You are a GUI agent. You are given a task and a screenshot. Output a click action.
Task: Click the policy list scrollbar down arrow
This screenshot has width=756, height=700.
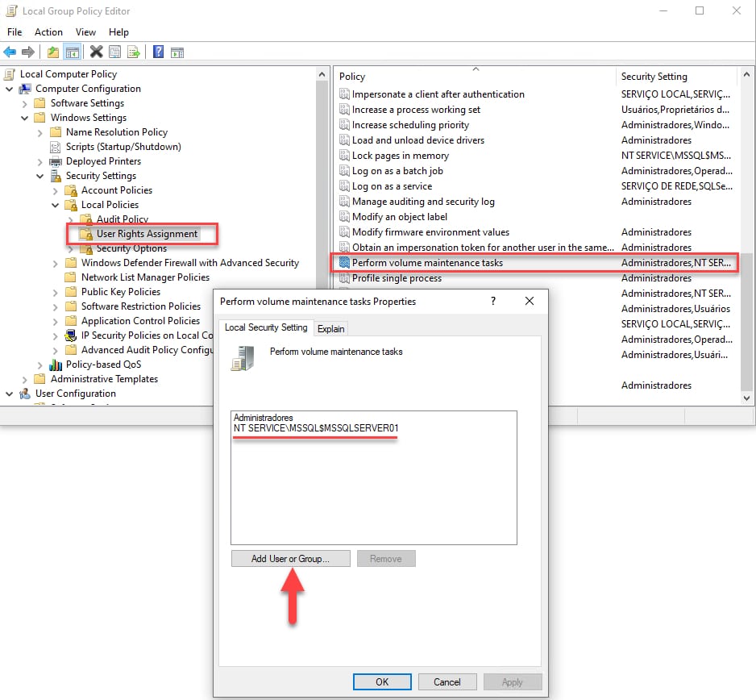point(746,398)
